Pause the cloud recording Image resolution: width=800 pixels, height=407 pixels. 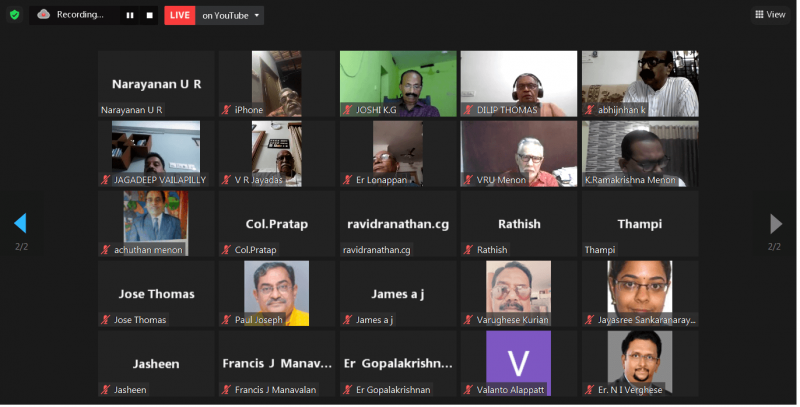coord(130,15)
